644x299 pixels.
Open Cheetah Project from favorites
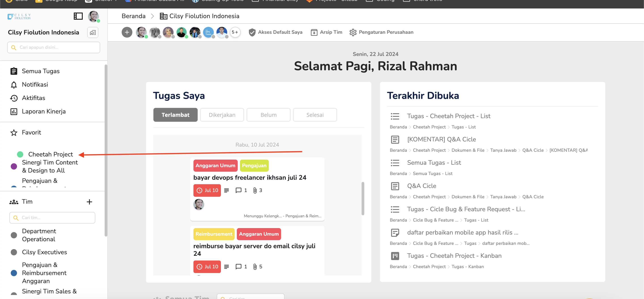51,154
